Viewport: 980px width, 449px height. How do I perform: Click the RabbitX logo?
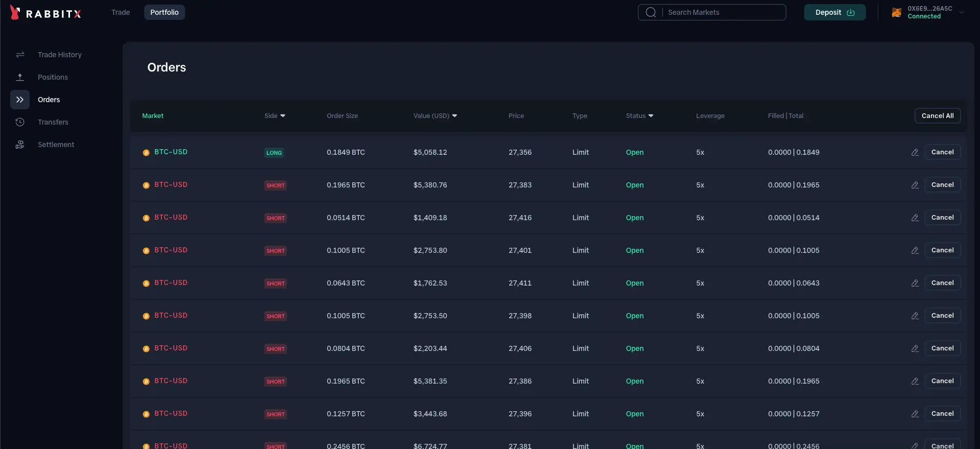click(45, 13)
